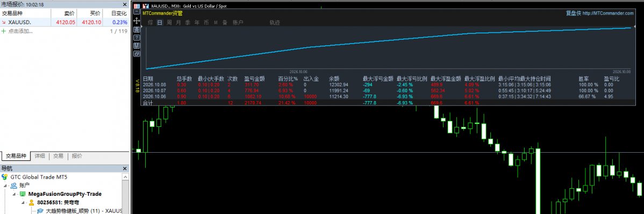The height and width of the screenshot is (214, 644).
Task: Click the 慧 icon in MTCommander sidebar
Action: tap(137, 45)
